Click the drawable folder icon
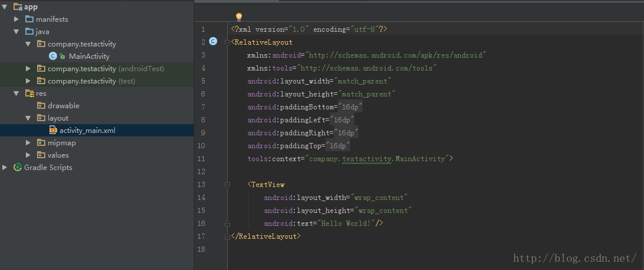Screen dimensions: 644x270 [x=41, y=106]
